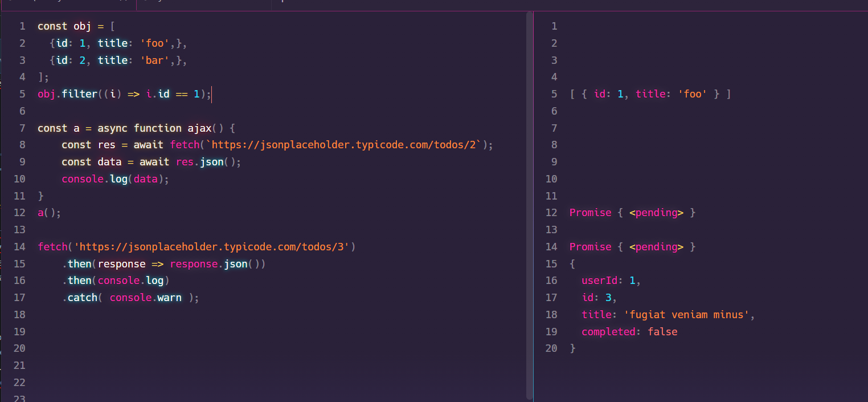
Task: Click line number 5 in the editor
Action: [x=22, y=94]
